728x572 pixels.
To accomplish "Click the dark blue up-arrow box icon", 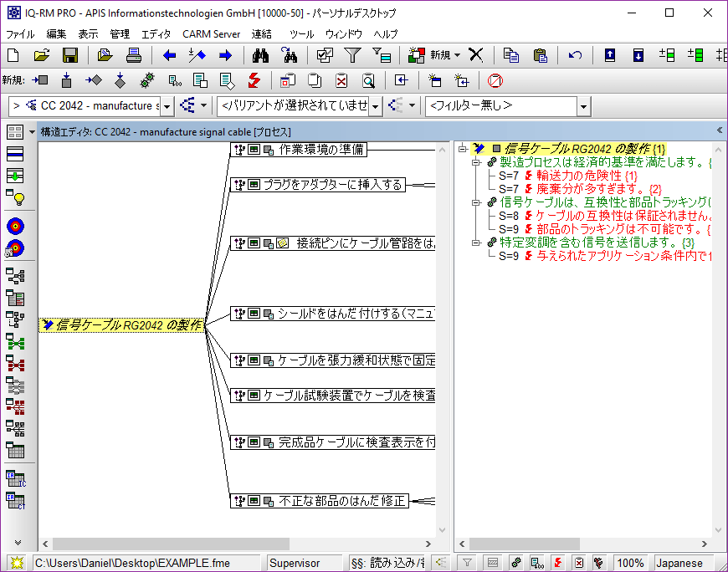I will 610,55.
